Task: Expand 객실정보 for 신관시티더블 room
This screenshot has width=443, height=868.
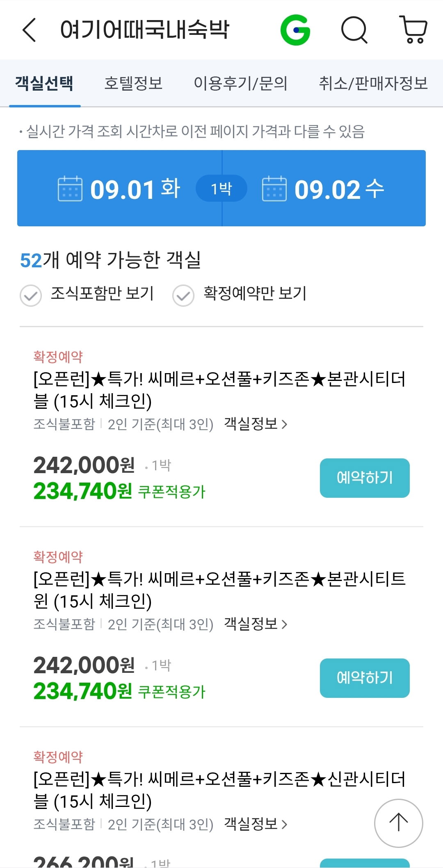Action: pos(256,823)
